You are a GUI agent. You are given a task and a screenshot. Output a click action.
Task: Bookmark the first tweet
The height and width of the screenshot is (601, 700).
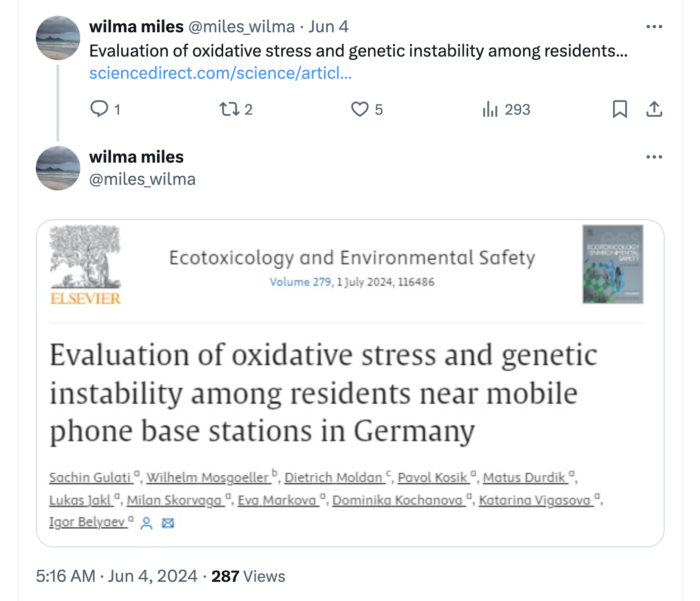coord(620,109)
